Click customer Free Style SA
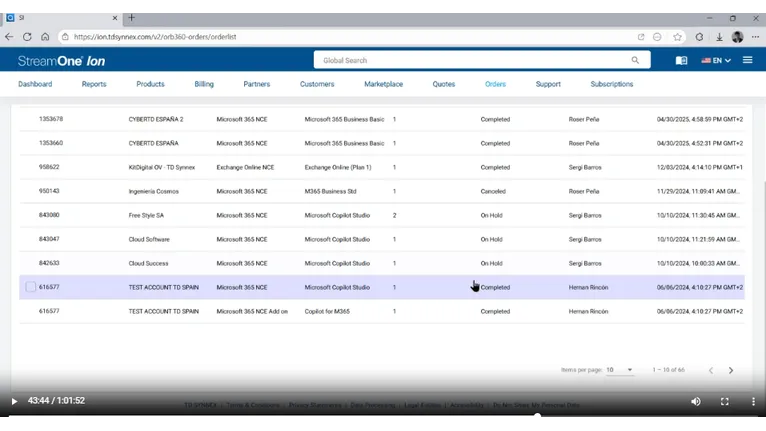This screenshot has width=766, height=431. (146, 215)
